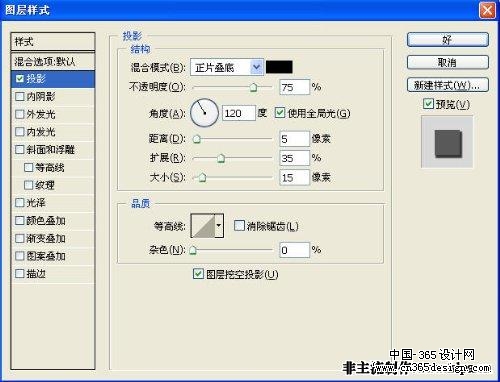Enable 消除锯齿 anti-alias checkbox

[239, 226]
